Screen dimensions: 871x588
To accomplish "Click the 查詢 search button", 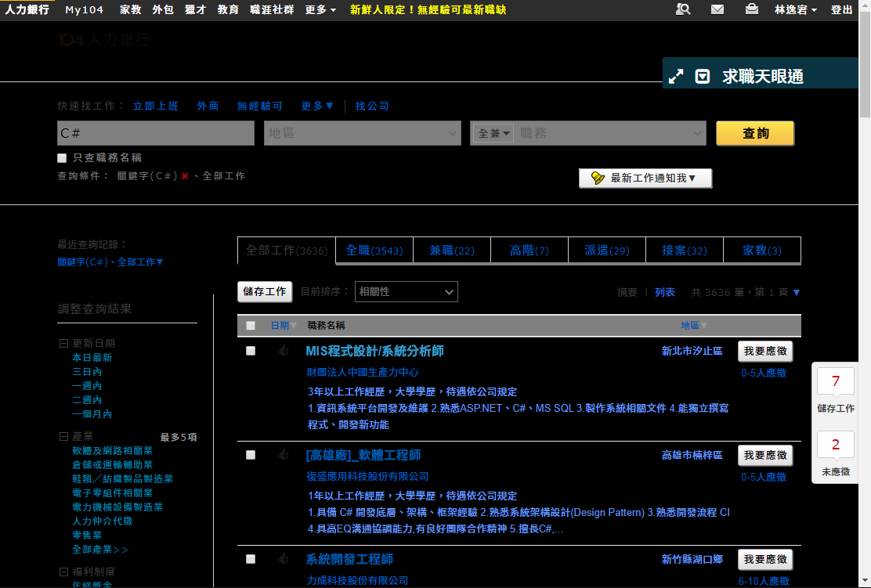I will click(754, 133).
